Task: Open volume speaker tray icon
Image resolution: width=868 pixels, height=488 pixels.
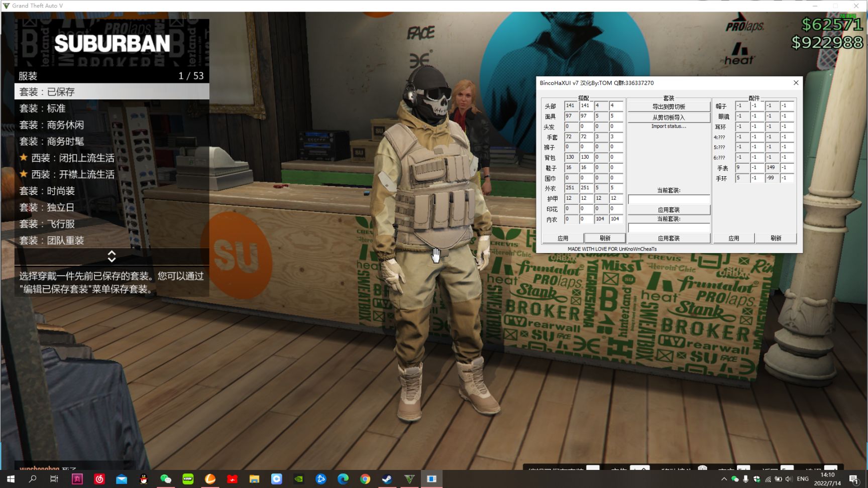Action: coord(789,479)
